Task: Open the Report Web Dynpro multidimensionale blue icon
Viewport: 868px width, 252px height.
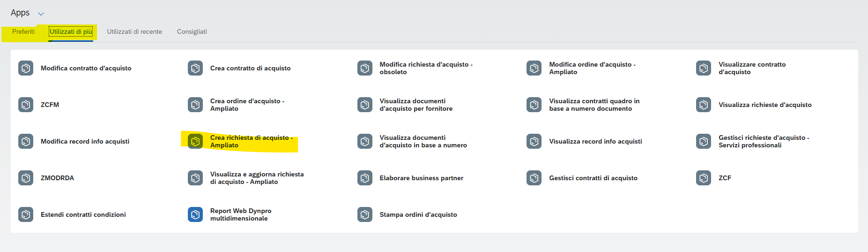Action: click(x=195, y=214)
